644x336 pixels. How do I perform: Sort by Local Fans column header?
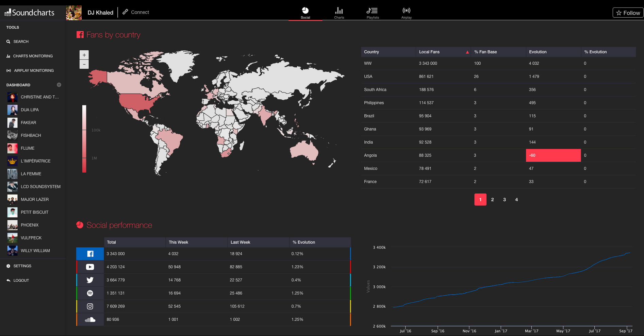[x=443, y=52]
